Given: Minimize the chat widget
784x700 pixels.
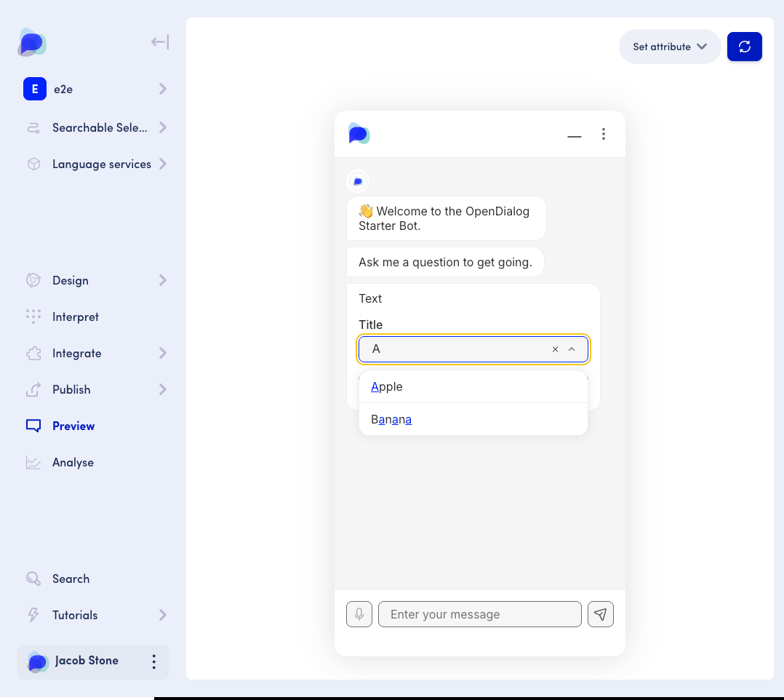Looking at the screenshot, I should (x=575, y=135).
